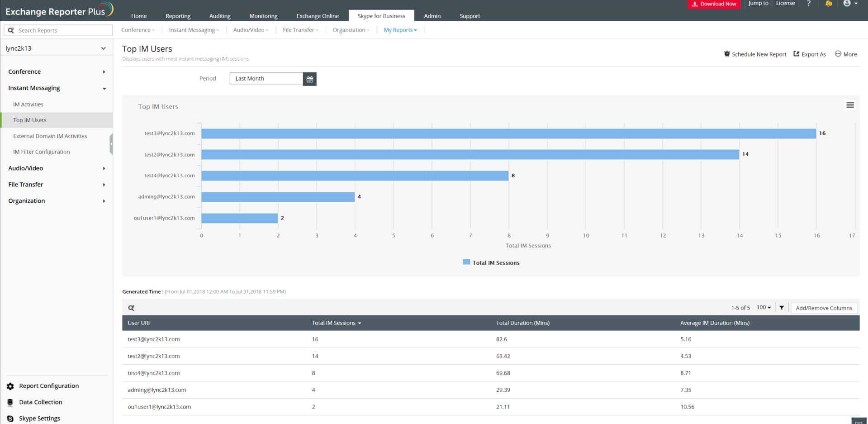
Task: Open the Organization dropdown in the report menu bar
Action: click(351, 30)
